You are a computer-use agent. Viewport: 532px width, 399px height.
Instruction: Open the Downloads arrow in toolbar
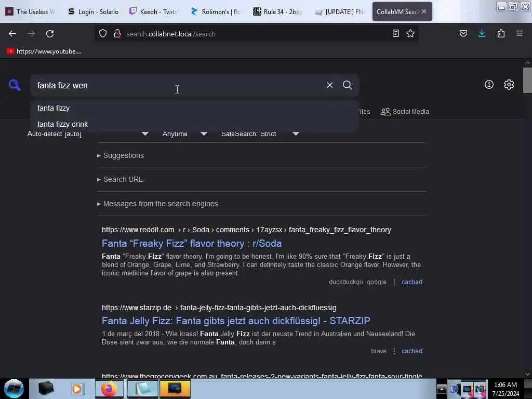[x=482, y=33]
